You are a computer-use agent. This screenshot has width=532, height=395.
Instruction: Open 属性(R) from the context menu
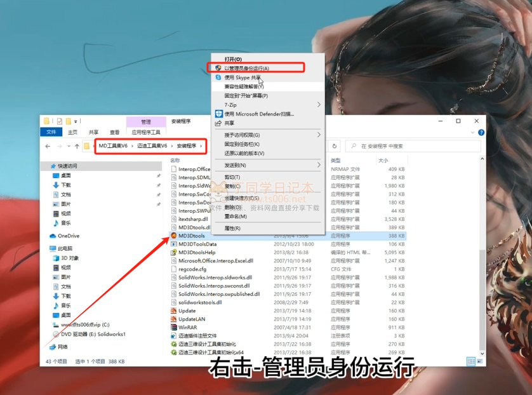click(x=268, y=229)
